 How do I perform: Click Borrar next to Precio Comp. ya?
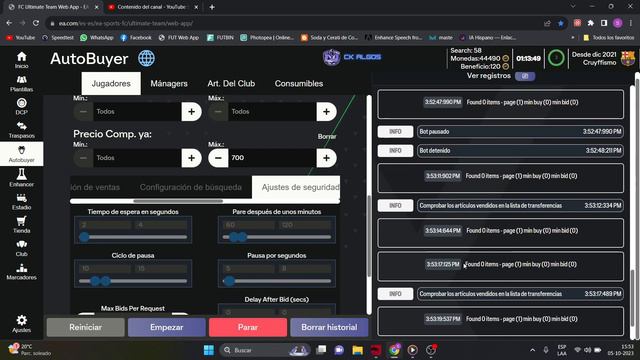coord(327,136)
